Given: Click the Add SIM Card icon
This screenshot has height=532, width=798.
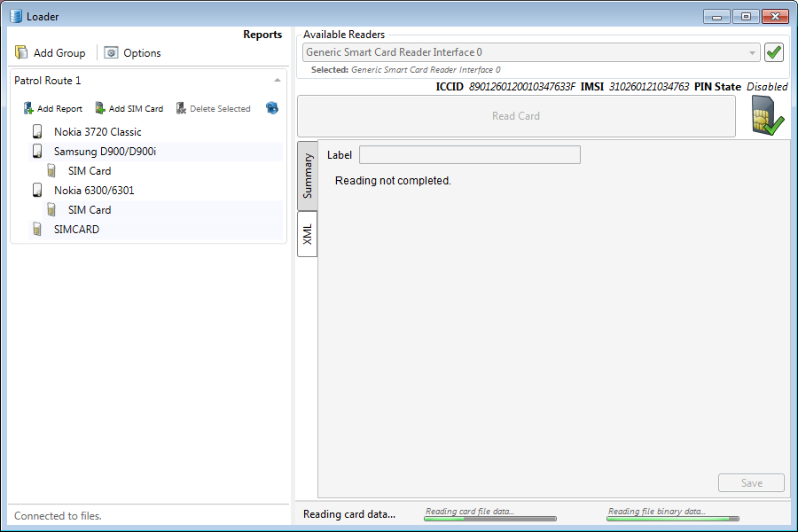Looking at the screenshot, I should click(100, 108).
